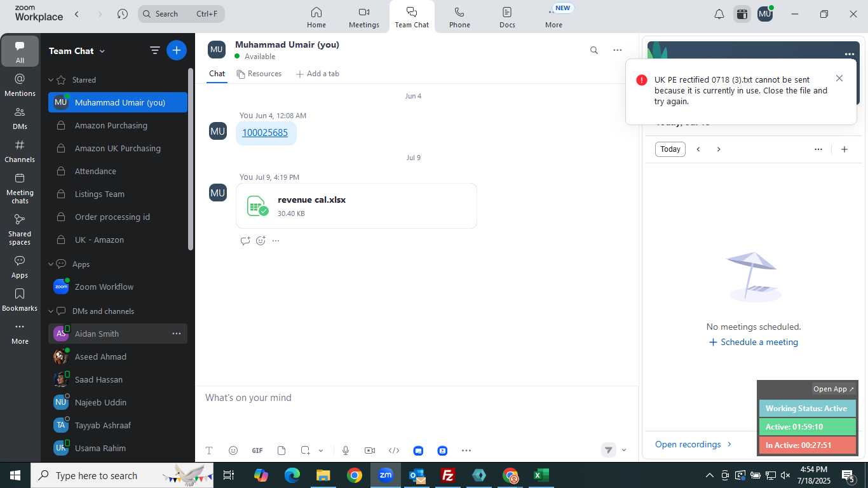Click the 100025685 link message
The height and width of the screenshot is (488, 868).
tap(265, 133)
